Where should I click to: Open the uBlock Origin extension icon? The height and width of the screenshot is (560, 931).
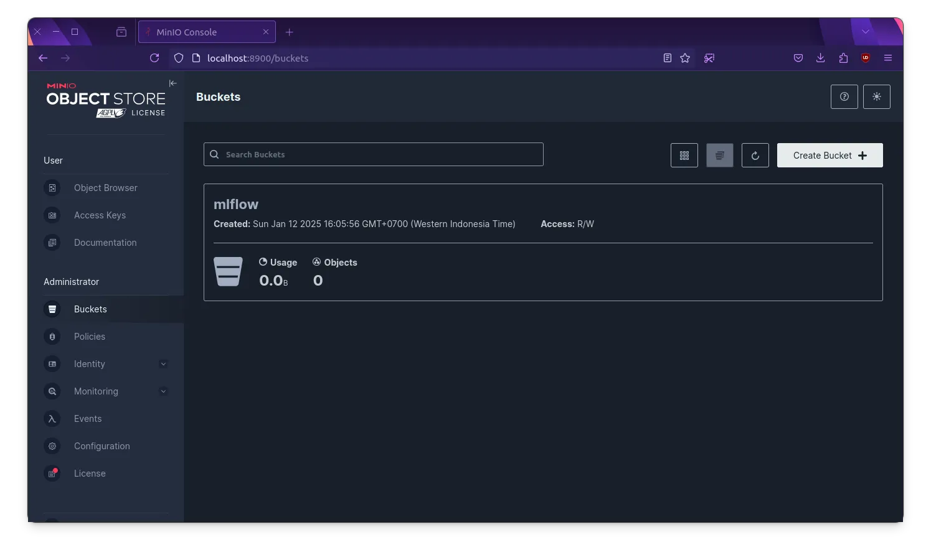[866, 58]
